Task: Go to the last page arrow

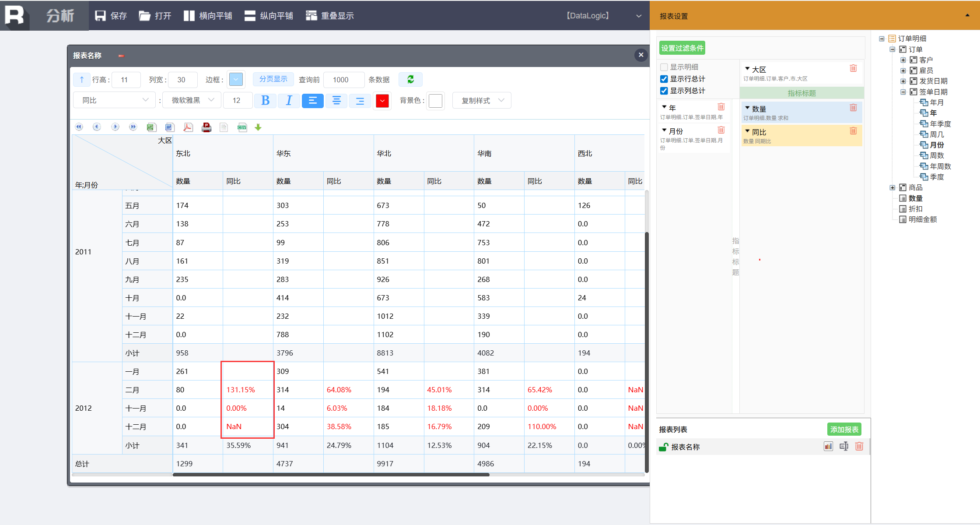Action: (133, 127)
